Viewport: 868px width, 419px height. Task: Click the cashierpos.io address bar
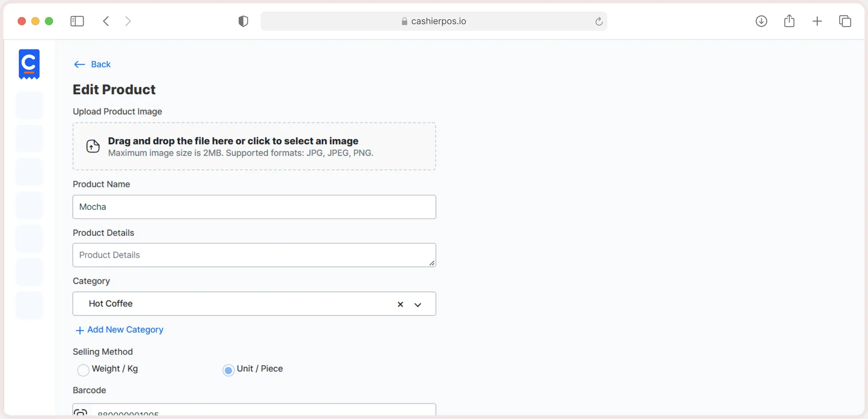pos(434,21)
